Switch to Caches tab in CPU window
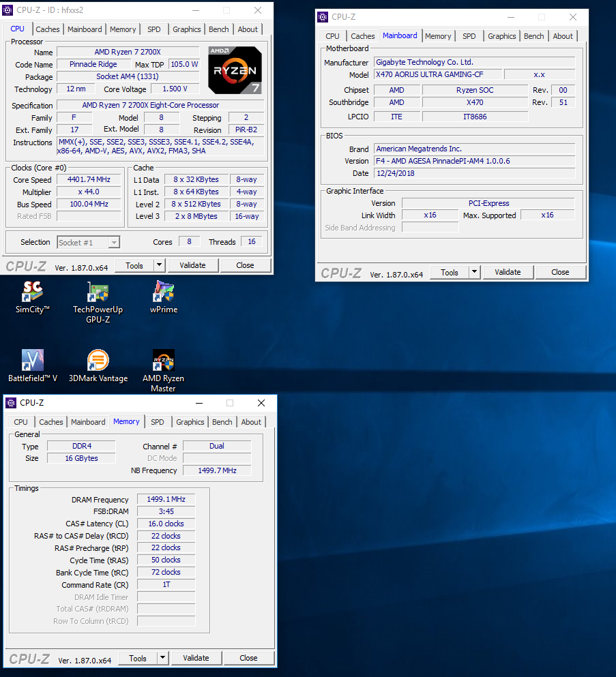Screen dimensions: 616x677 point(48,29)
